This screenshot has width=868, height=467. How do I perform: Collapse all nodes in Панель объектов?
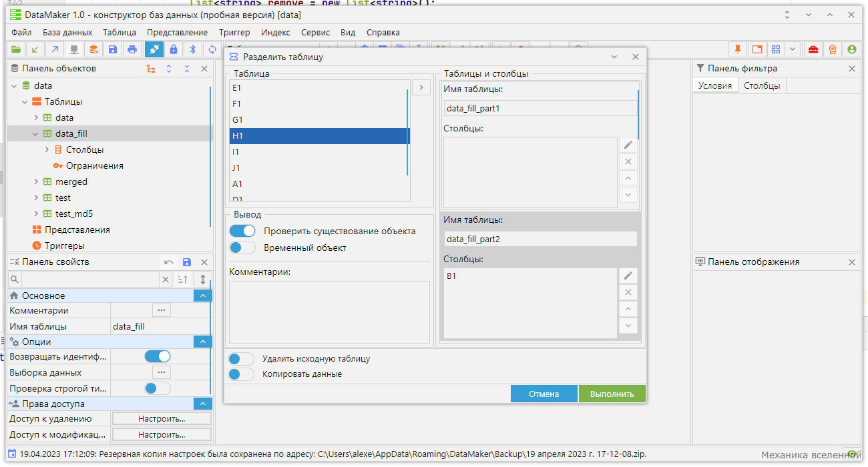tap(187, 69)
